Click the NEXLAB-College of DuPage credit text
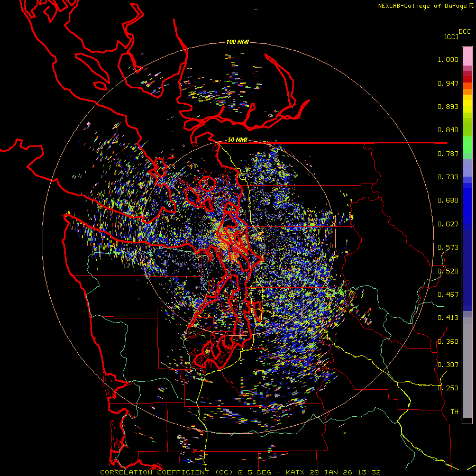 click(423, 6)
